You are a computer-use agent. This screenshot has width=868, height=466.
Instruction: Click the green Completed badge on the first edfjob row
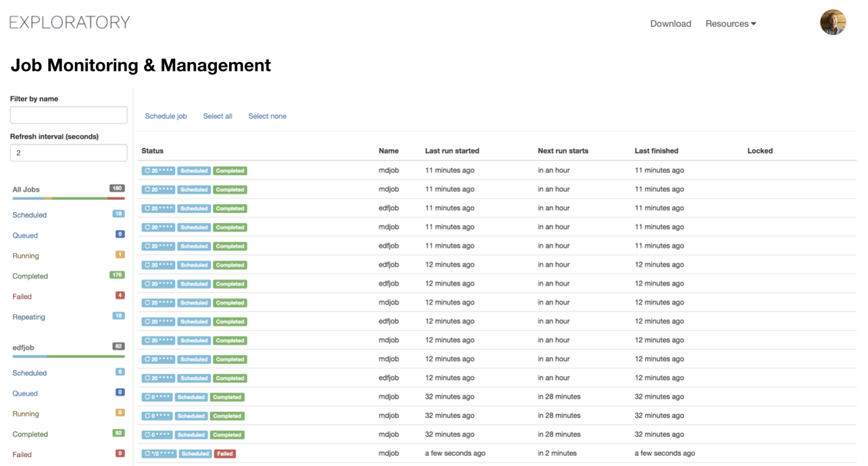[230, 208]
